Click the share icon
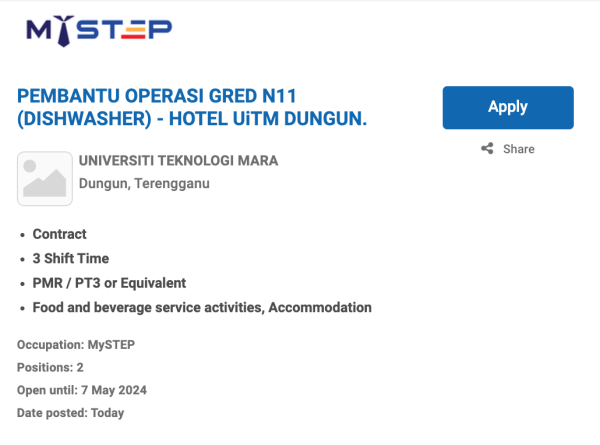Image resolution: width=600 pixels, height=445 pixels. click(x=487, y=149)
